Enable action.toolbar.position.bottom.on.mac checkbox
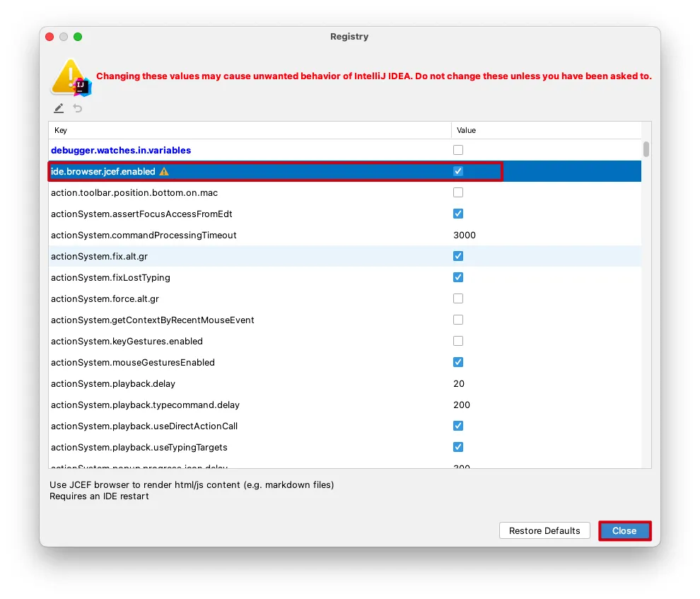This screenshot has height=599, width=700. (458, 192)
